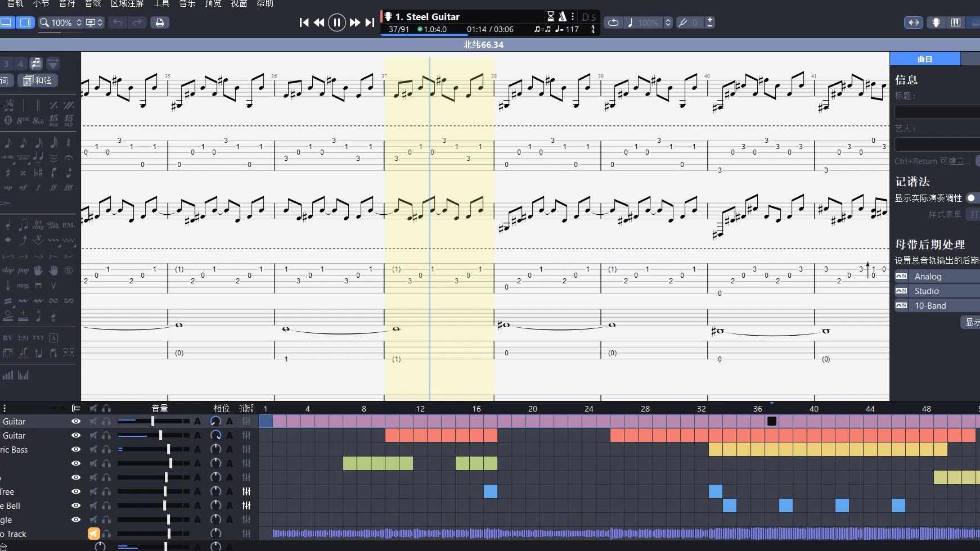
Task: Click volume slider of Bass track
Action: tap(154, 449)
